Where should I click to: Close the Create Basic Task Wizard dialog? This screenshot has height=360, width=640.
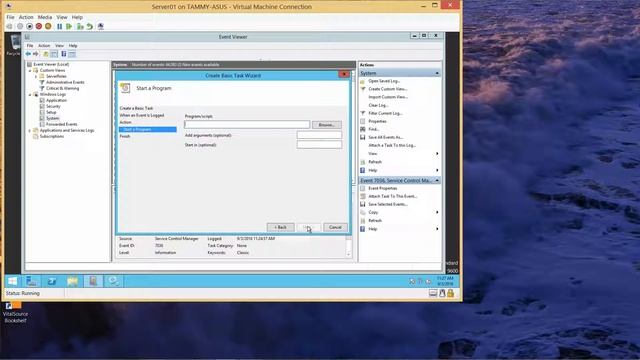[344, 74]
